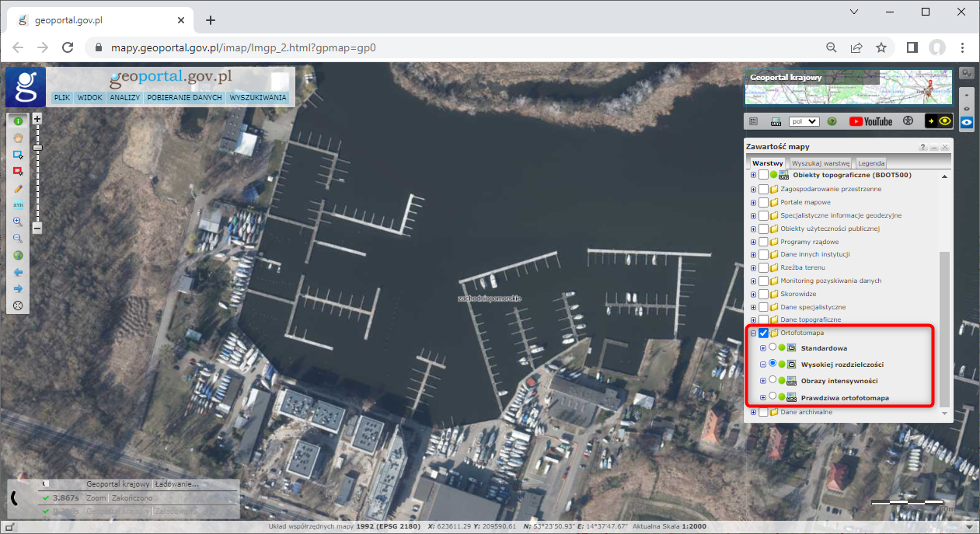Image resolution: width=980 pixels, height=534 pixels.
Task: Click the zoom slider plus button
Action: coord(37,119)
